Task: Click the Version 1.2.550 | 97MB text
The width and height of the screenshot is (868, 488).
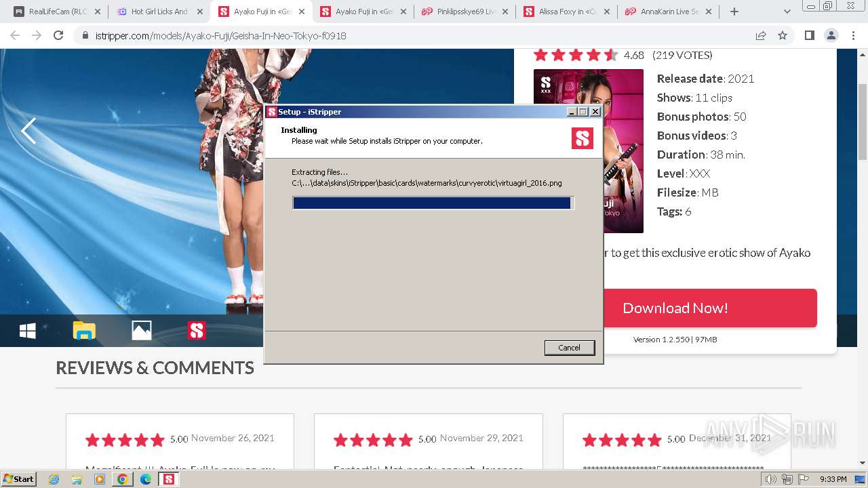Action: (x=675, y=340)
